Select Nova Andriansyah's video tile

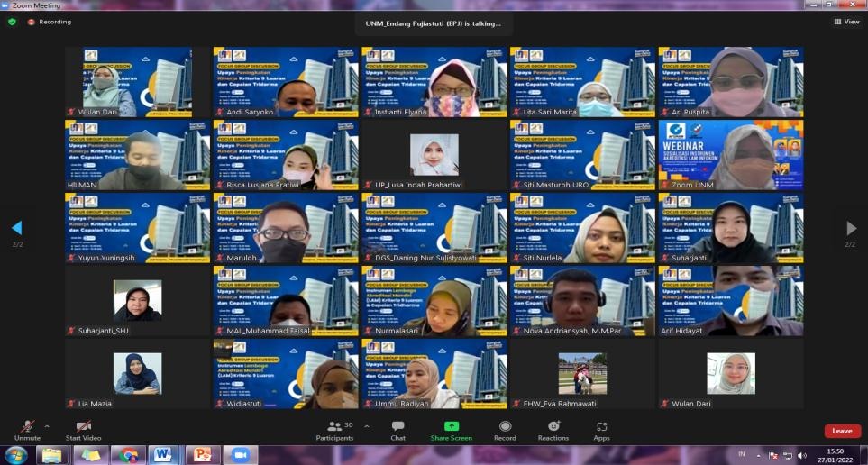pos(582,300)
